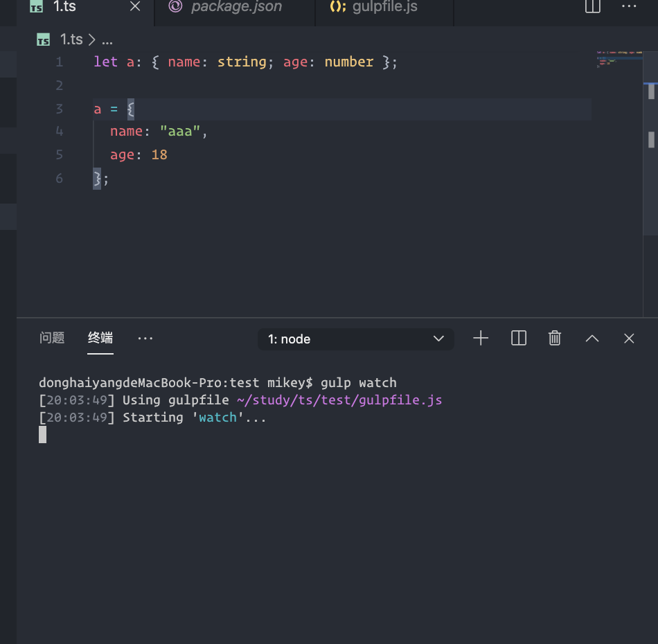
Task: Click the 'let' keyword on line 1
Action: [x=105, y=62]
